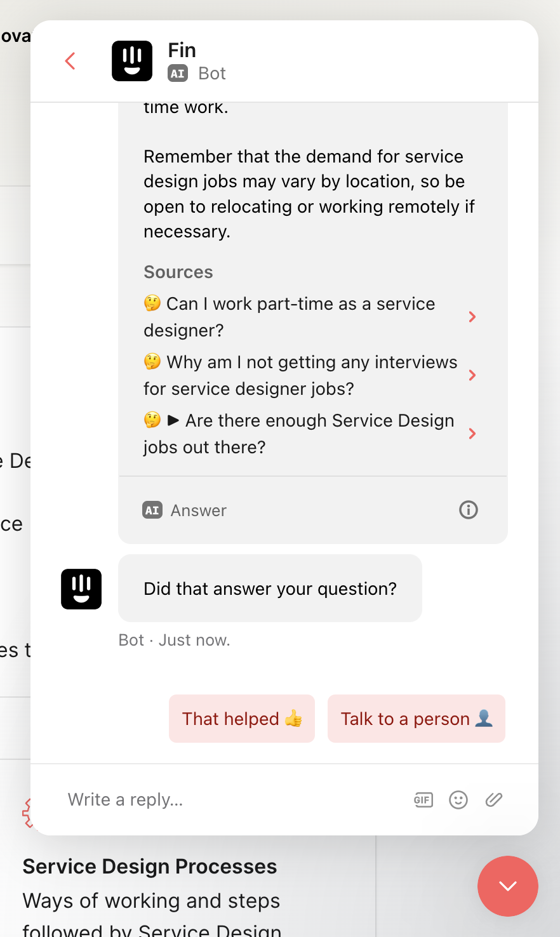
Task: Expand the enough Service Design jobs source
Action: [472, 434]
